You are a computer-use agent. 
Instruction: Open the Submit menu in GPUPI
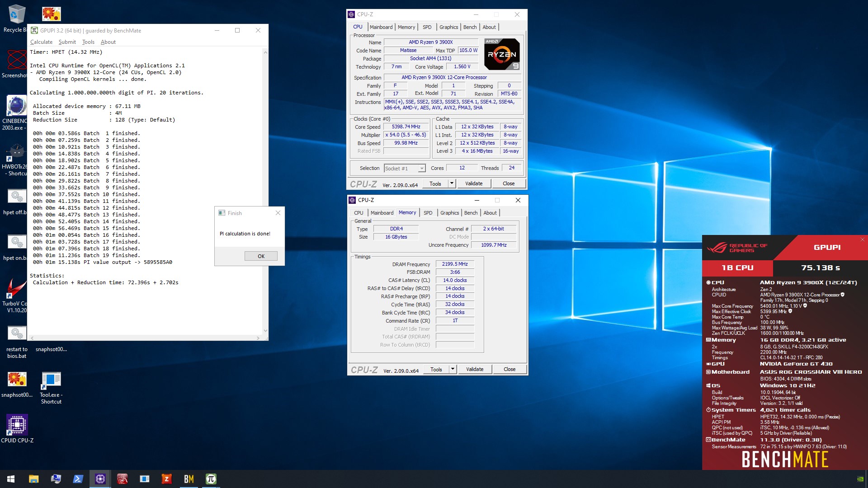(67, 42)
